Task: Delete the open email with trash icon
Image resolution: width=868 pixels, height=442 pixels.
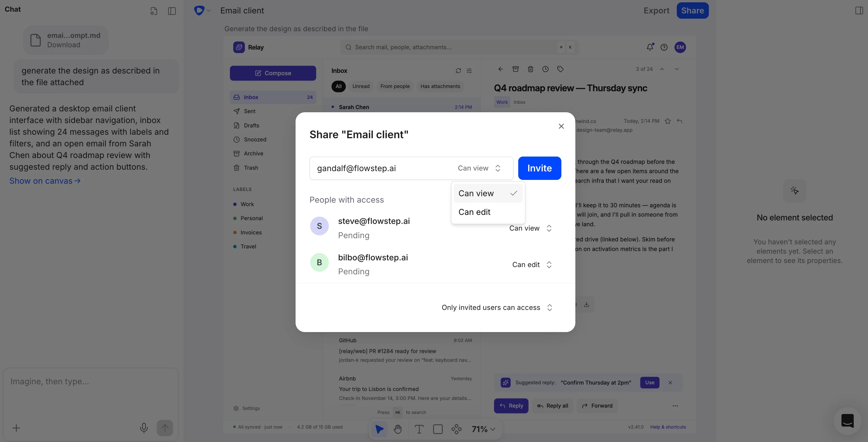Action: click(x=530, y=69)
